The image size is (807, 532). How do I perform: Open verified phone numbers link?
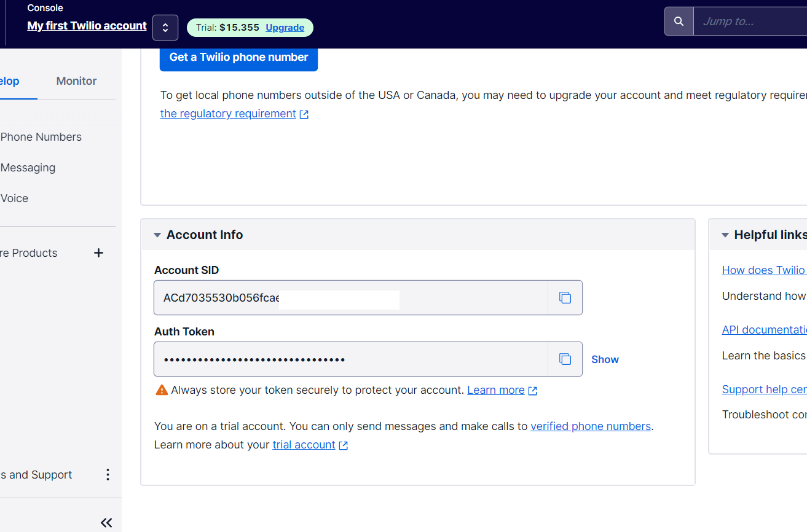click(591, 426)
